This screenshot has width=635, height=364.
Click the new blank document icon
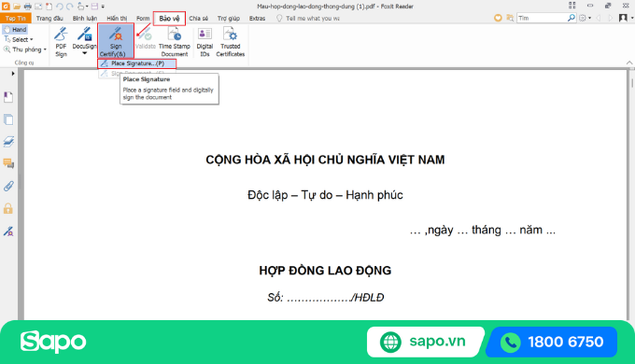tap(49, 7)
